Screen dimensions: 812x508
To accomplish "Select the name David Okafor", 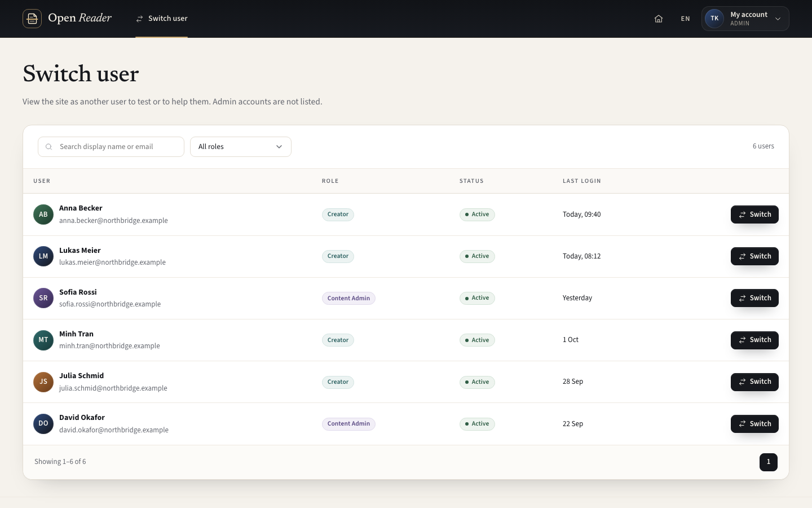I will [x=82, y=418].
